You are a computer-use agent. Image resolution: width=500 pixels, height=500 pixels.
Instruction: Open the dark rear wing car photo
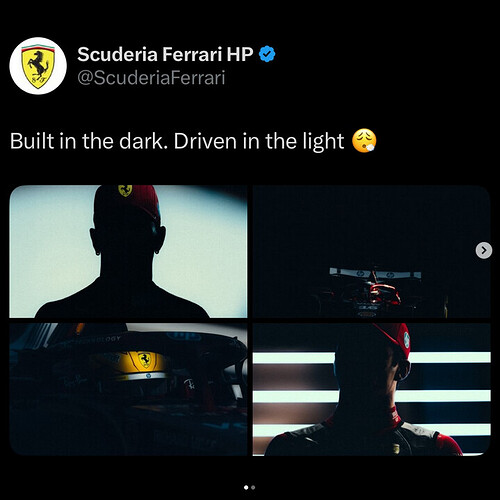[x=372, y=251]
